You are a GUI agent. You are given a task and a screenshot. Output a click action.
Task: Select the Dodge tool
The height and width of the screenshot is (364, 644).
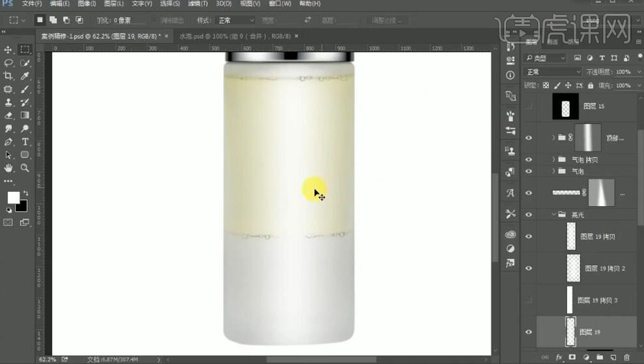tap(25, 129)
